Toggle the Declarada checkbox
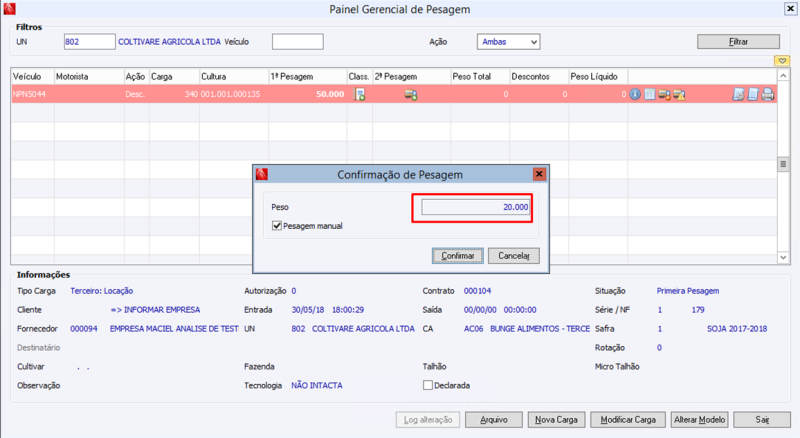The image size is (800, 438). 428,385
